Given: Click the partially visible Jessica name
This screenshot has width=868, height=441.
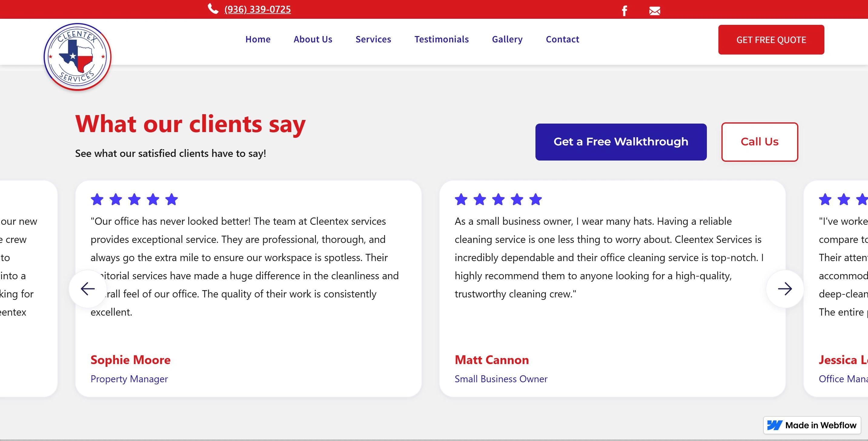Looking at the screenshot, I should (843, 360).
